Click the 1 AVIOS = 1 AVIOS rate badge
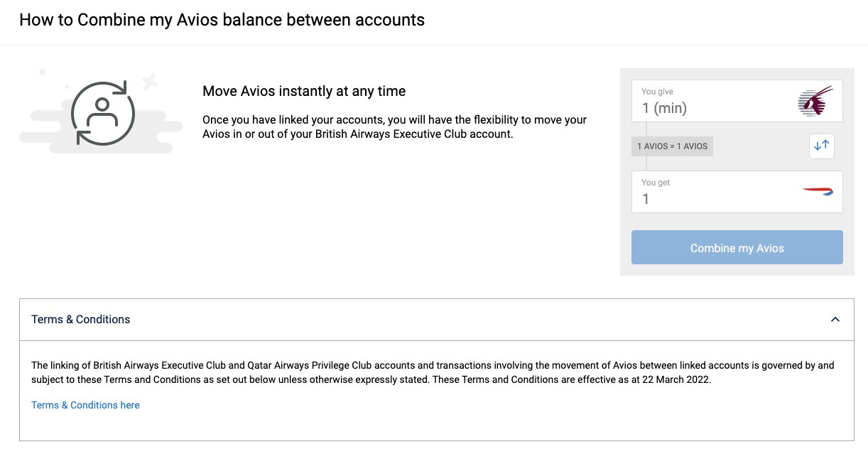The image size is (868, 449). coord(673,146)
